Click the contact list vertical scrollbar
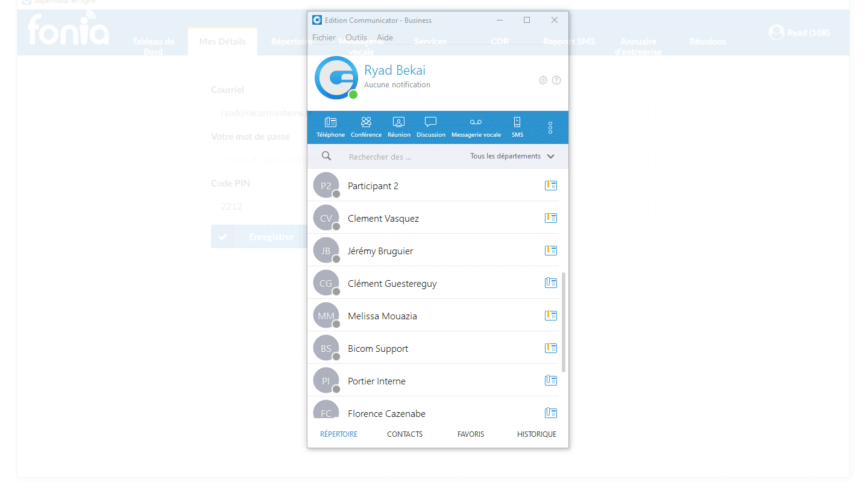This screenshot has height=488, width=868. [x=564, y=322]
